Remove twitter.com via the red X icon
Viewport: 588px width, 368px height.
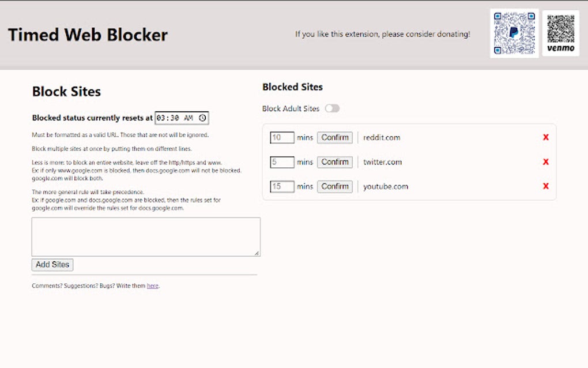(x=545, y=162)
